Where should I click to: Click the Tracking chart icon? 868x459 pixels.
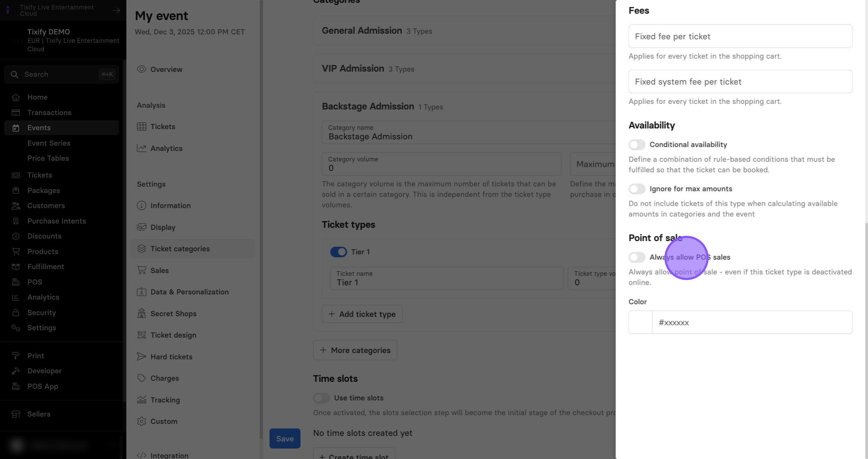(x=141, y=400)
